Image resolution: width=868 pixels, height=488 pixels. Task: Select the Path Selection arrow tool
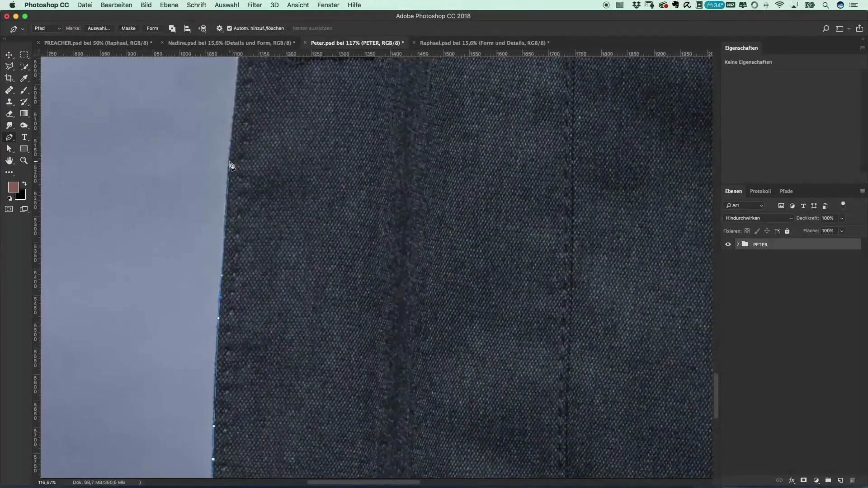tap(9, 149)
